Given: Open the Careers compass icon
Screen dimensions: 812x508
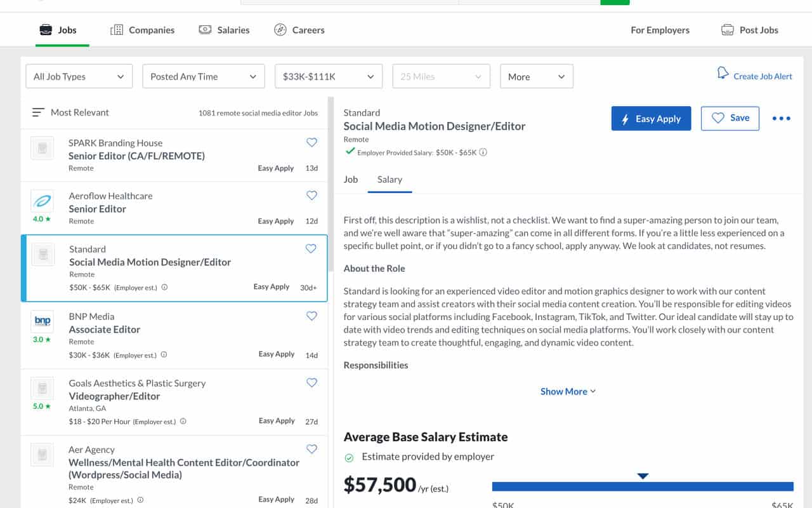Looking at the screenshot, I should tap(279, 29).
